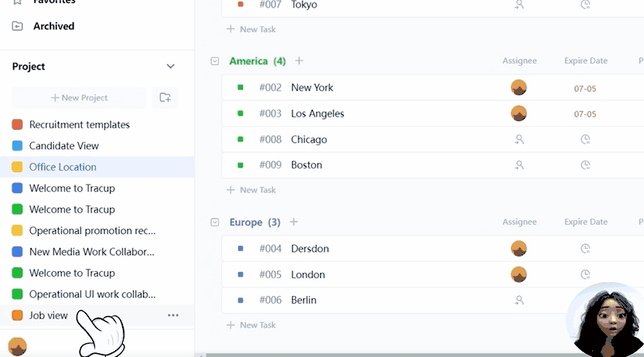
Task: Assign someone to the Berlin task
Action: click(520, 300)
